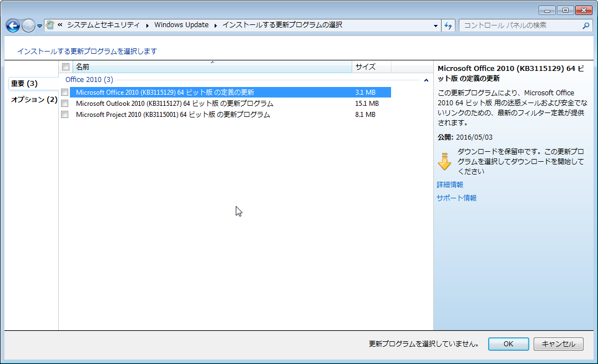Click the Office 2010 (3) group label
The image size is (598, 364).
(89, 80)
